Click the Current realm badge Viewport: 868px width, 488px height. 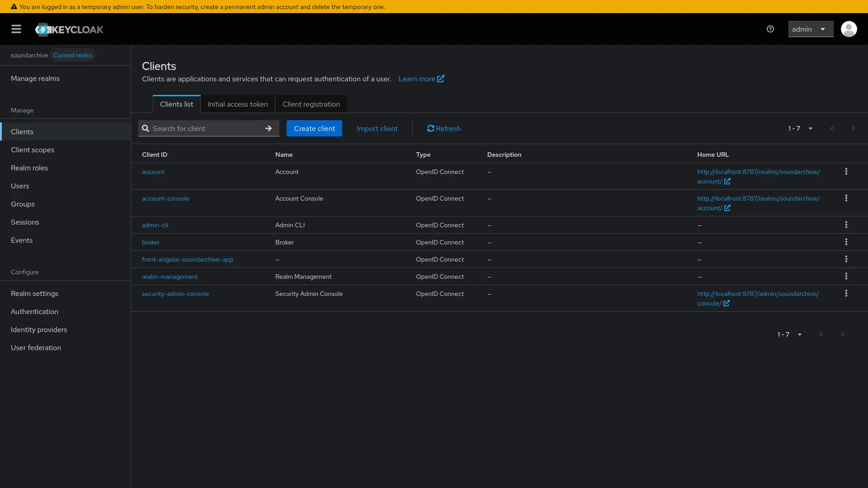point(72,55)
